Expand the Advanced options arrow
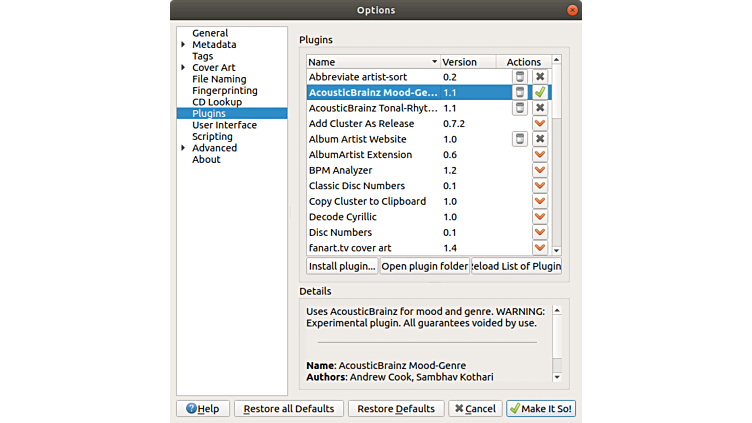Viewport: 752px width, 423px height. (x=183, y=148)
